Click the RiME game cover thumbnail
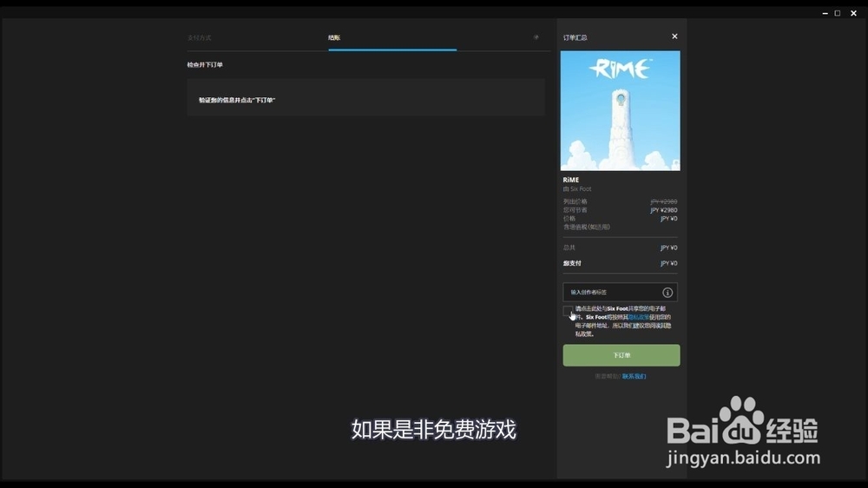868x488 pixels. [x=620, y=111]
